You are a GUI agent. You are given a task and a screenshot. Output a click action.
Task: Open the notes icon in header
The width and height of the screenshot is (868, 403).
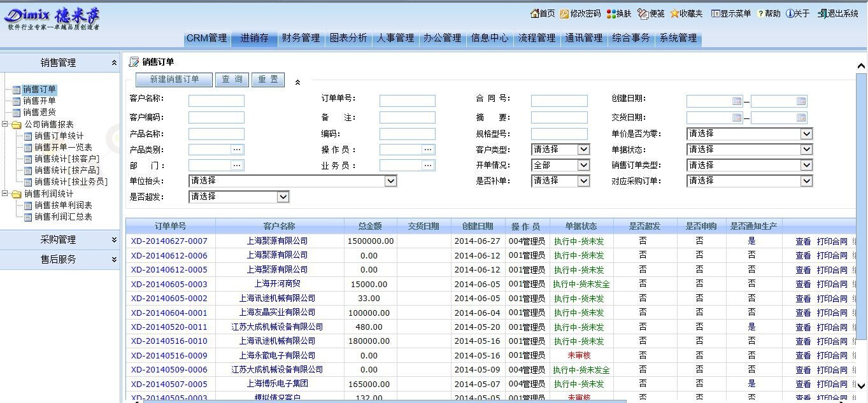coord(643,13)
